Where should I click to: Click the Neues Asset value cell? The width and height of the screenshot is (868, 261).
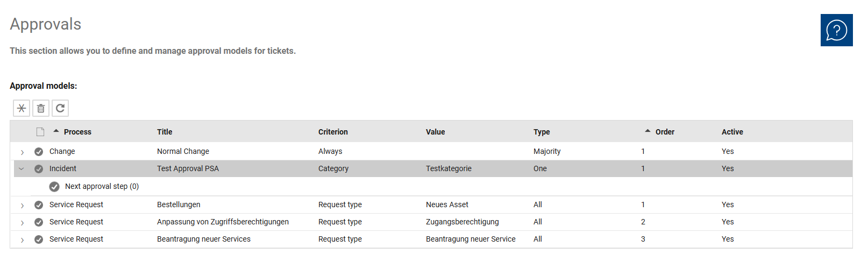click(447, 204)
